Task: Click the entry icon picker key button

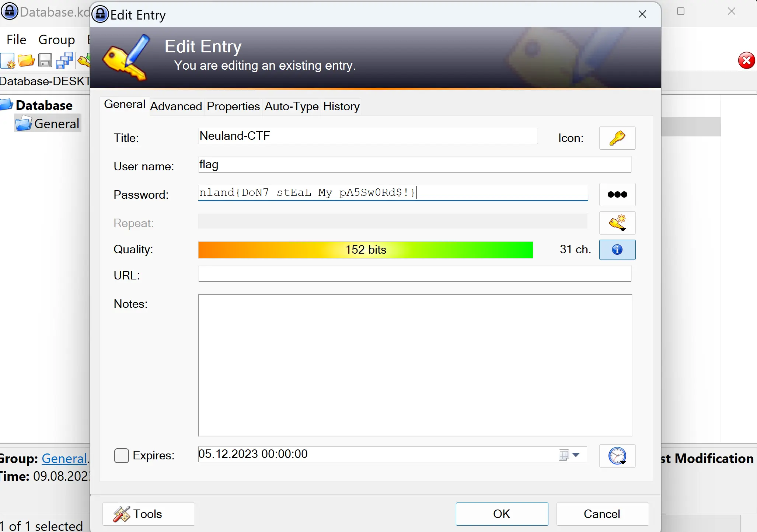Action: [x=617, y=138]
